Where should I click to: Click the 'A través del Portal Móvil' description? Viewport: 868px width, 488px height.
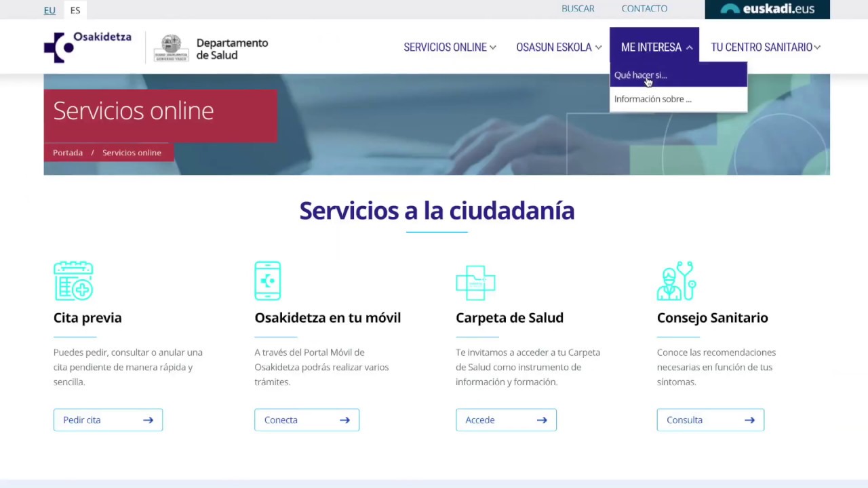pos(321,367)
